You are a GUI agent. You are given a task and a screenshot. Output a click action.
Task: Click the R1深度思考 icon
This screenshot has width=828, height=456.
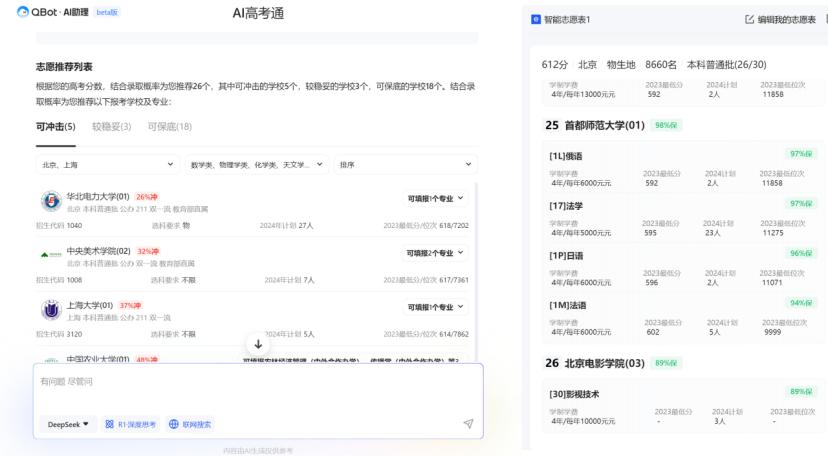(109, 424)
